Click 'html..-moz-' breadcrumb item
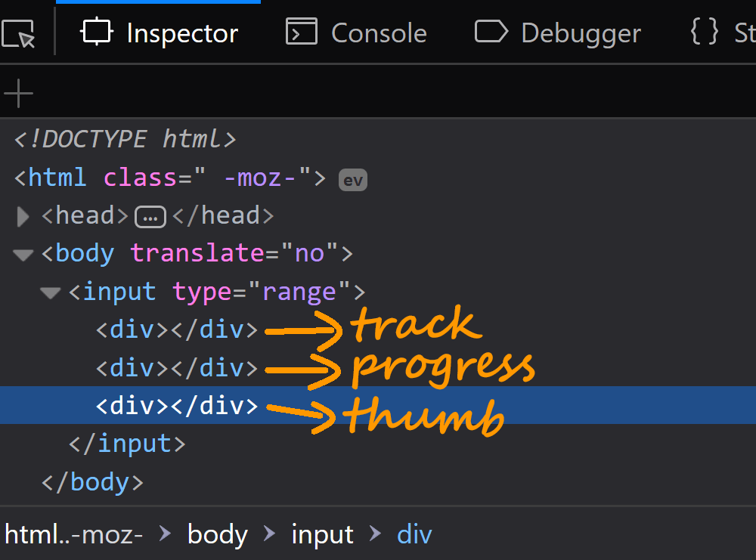The image size is (756, 560). [74, 535]
